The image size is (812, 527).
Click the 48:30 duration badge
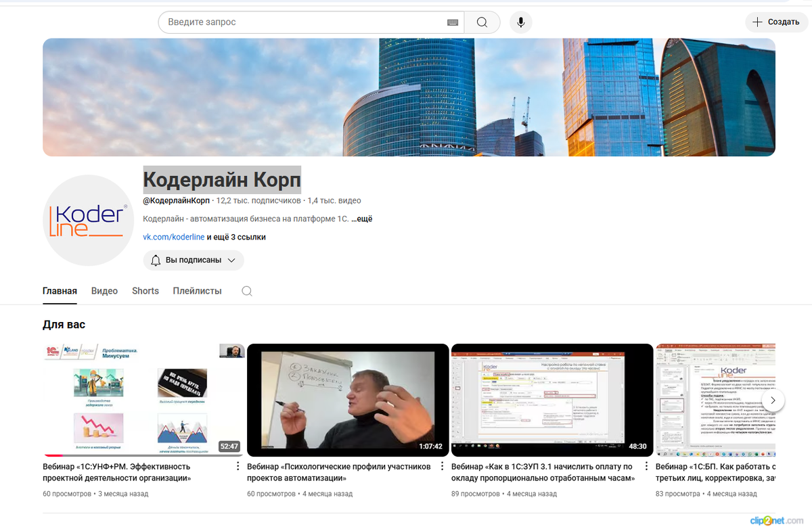(x=638, y=446)
